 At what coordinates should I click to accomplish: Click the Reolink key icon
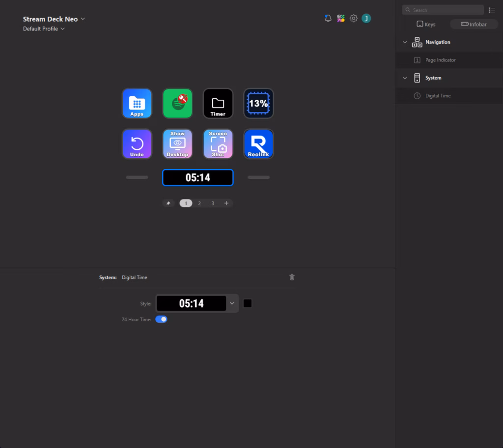pos(258,144)
